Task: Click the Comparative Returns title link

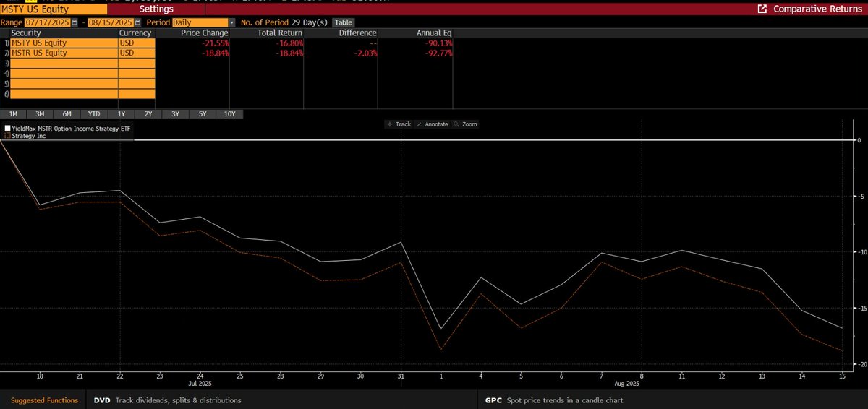Action: pyautogui.click(x=817, y=9)
